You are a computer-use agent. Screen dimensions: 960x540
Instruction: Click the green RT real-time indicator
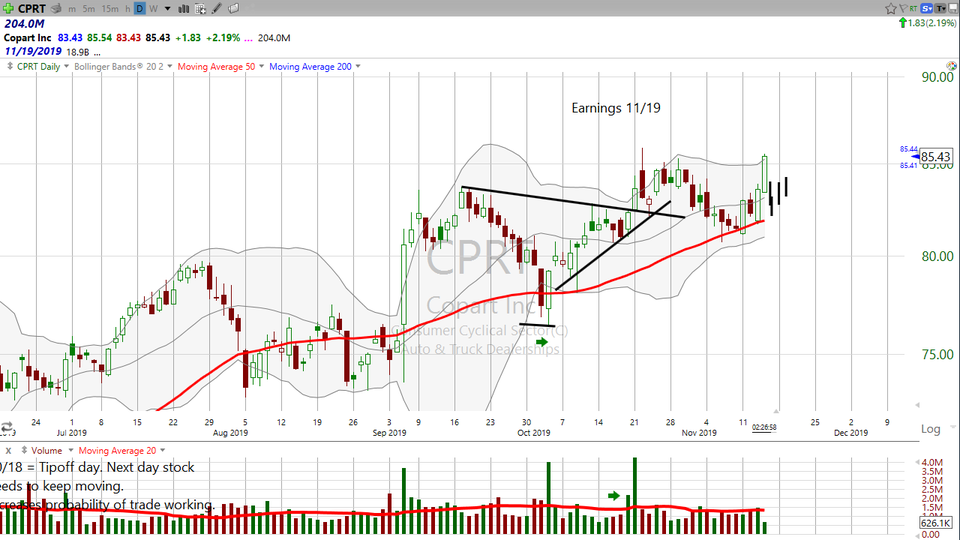tap(913, 8)
